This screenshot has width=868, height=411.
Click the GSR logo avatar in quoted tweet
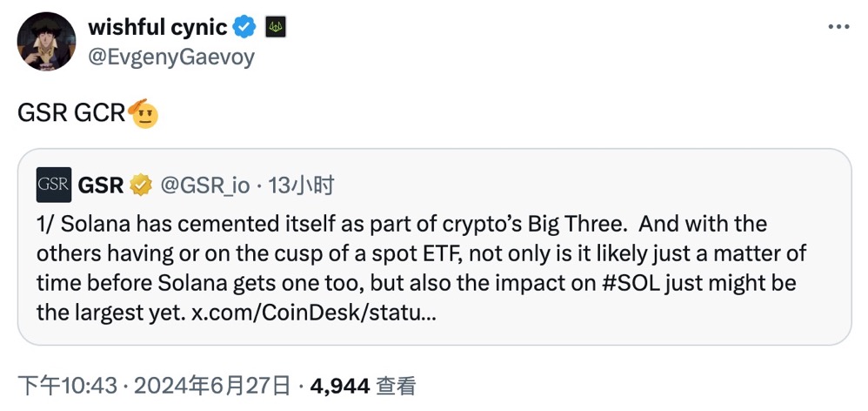pyautogui.click(x=54, y=185)
